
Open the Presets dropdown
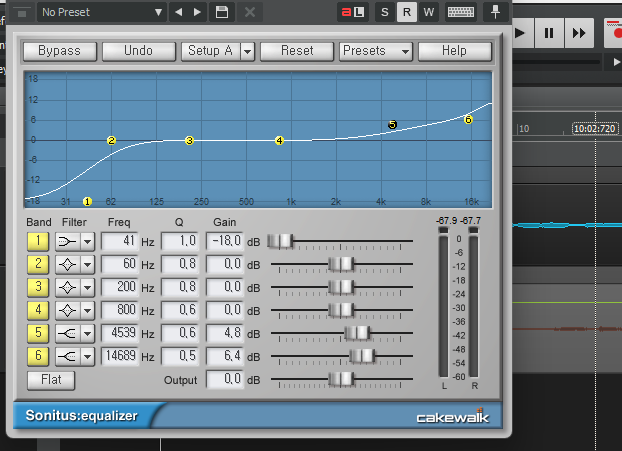point(376,51)
